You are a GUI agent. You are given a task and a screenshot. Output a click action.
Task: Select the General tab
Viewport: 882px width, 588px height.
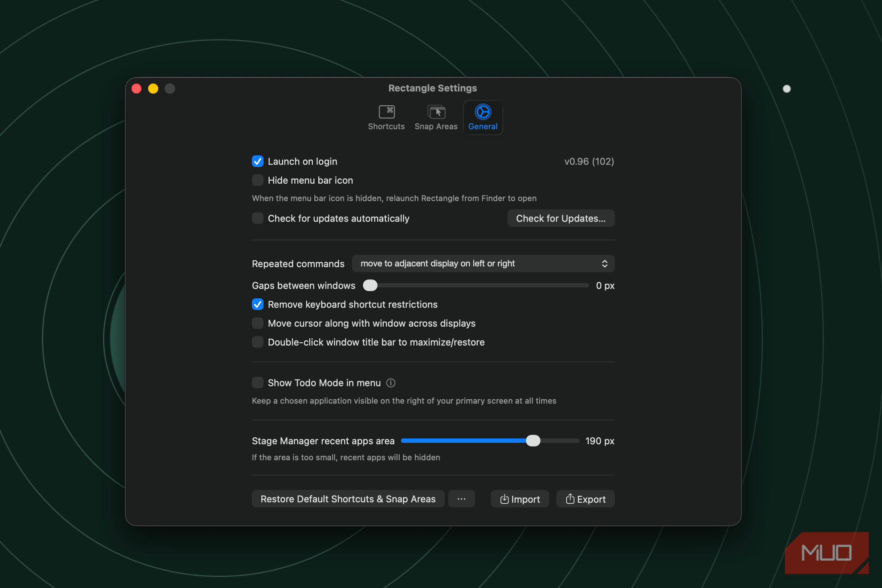coord(483,117)
